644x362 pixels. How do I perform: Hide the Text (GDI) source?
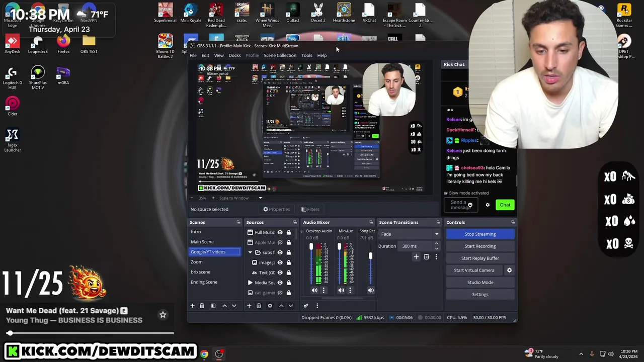tap(280, 273)
